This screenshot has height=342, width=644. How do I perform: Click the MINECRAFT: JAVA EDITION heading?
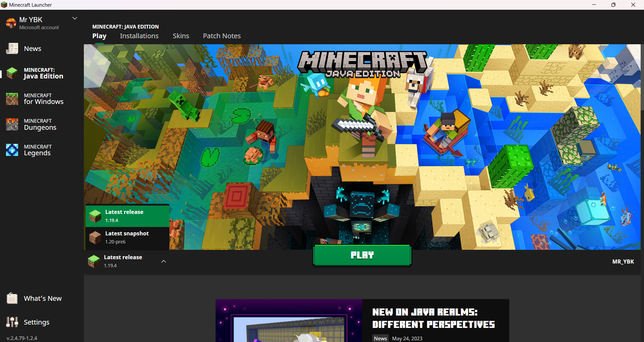coord(125,26)
